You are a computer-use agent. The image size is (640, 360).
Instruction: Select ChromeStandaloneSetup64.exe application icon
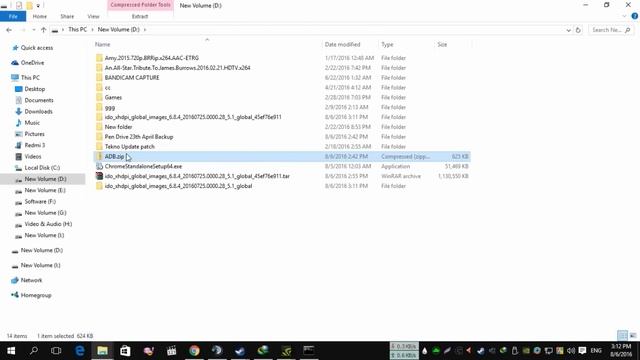click(99, 166)
